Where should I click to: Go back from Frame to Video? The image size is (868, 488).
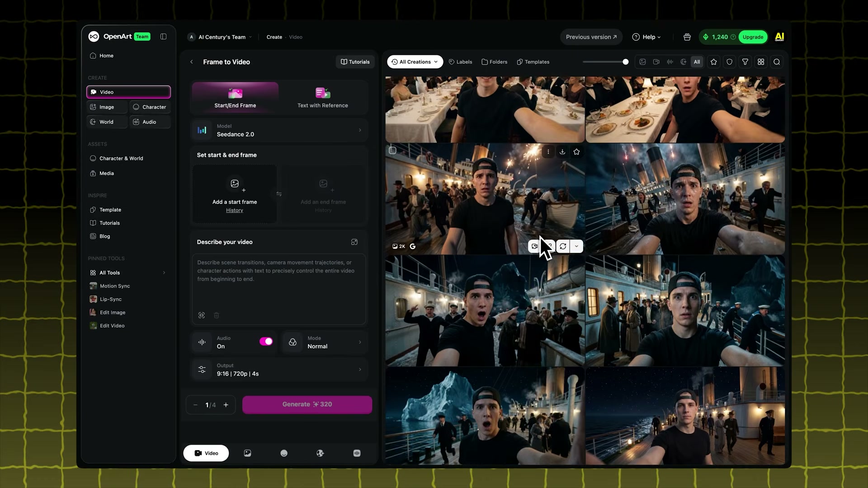pyautogui.click(x=192, y=62)
